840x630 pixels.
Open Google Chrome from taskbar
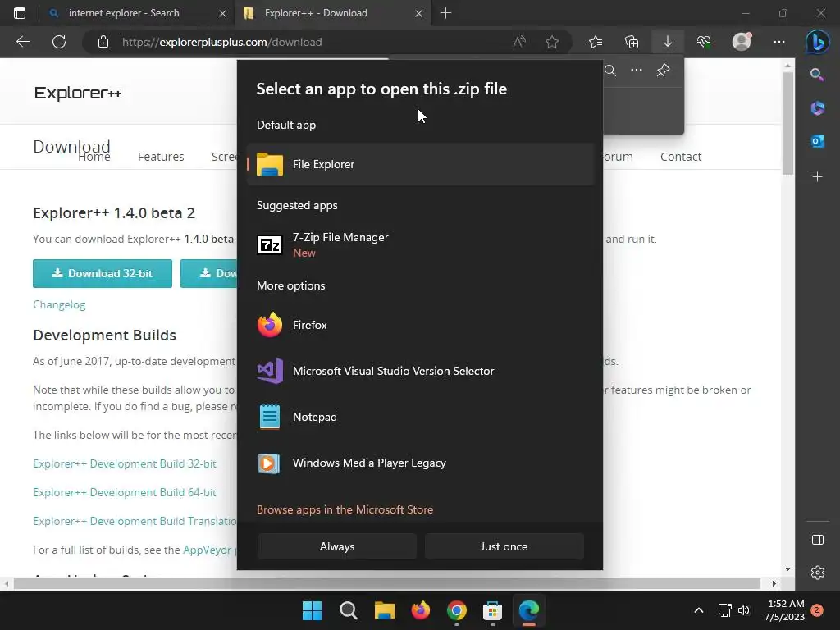click(456, 610)
